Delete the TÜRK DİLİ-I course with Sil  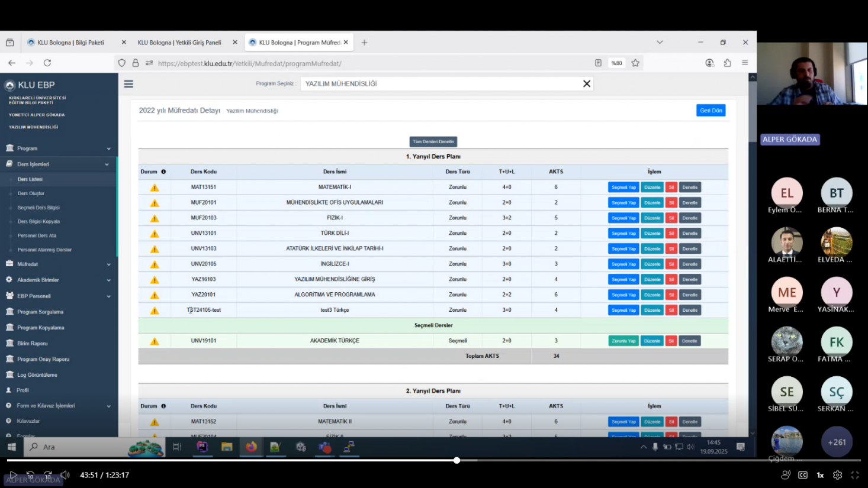671,234
